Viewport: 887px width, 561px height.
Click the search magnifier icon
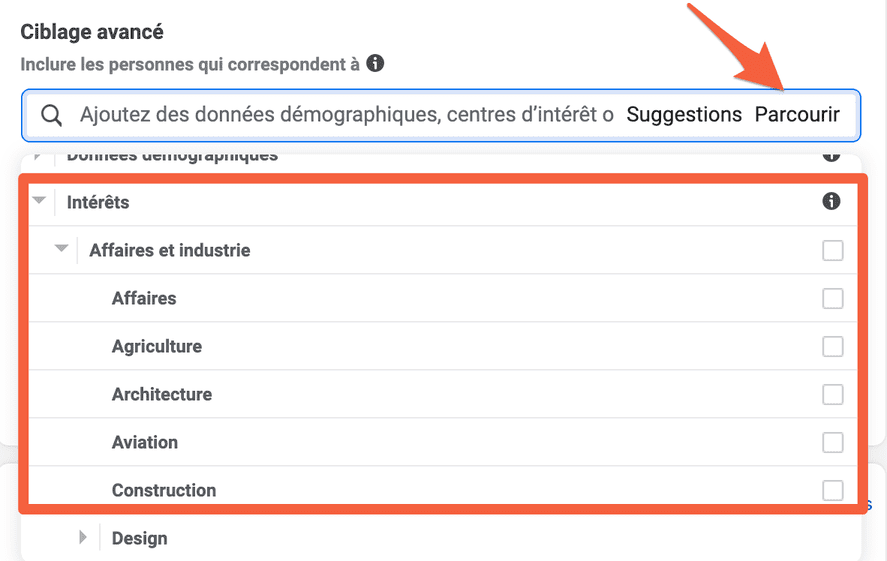point(51,115)
